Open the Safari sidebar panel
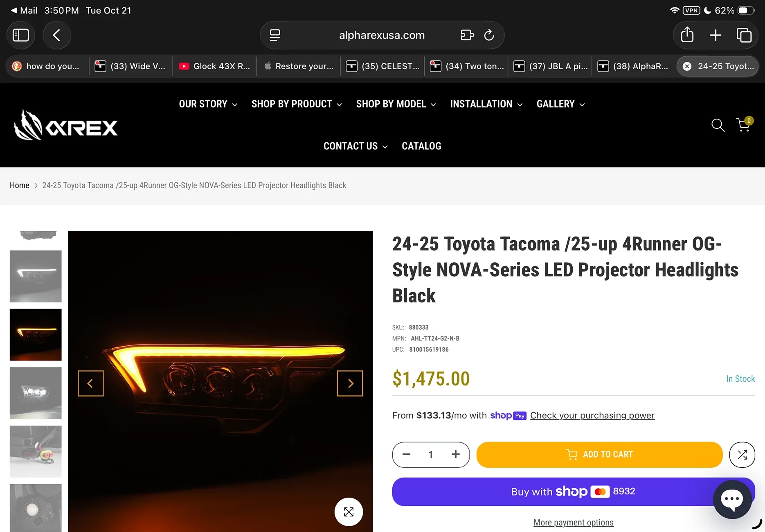Screen dimensions: 765x532 click(21, 35)
